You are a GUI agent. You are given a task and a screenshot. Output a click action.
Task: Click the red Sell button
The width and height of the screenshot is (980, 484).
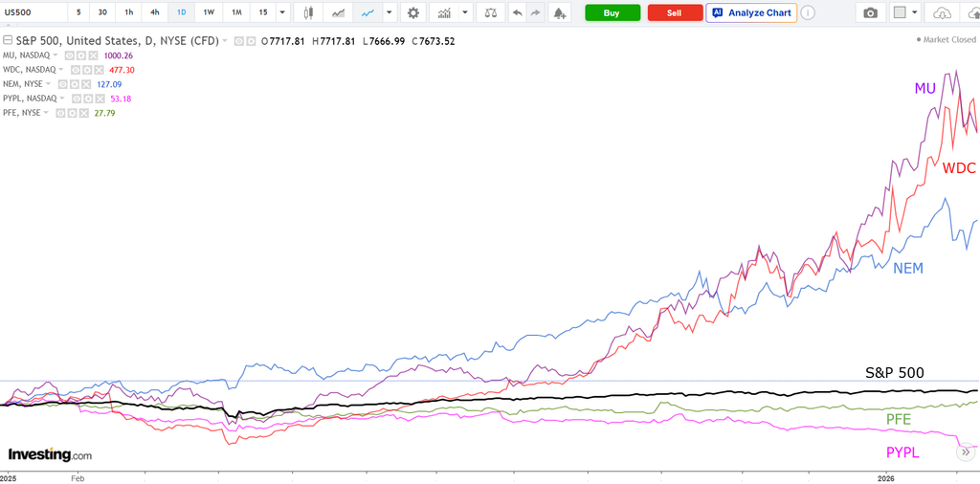coord(675,12)
